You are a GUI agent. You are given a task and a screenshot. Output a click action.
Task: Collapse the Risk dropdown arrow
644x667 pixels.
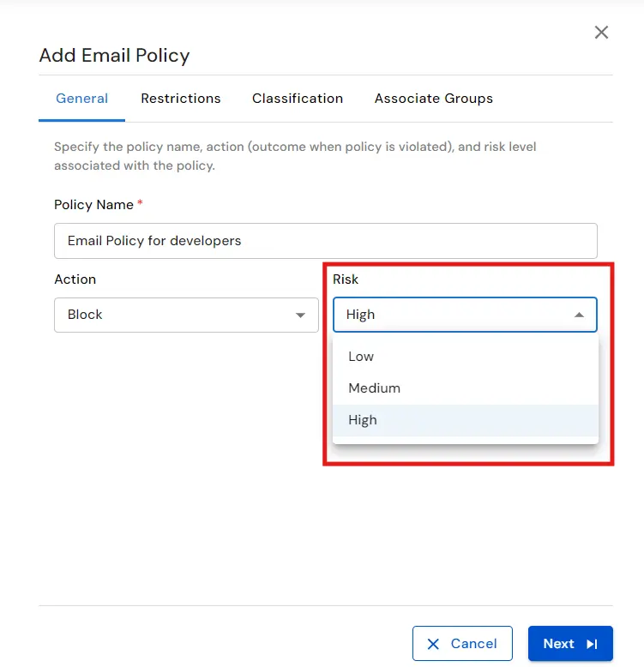coord(579,315)
